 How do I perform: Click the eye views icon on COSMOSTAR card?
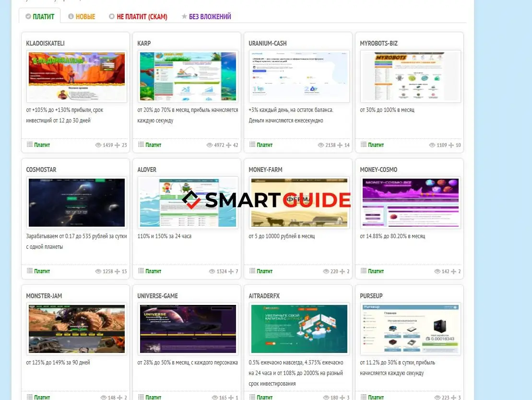coord(98,271)
